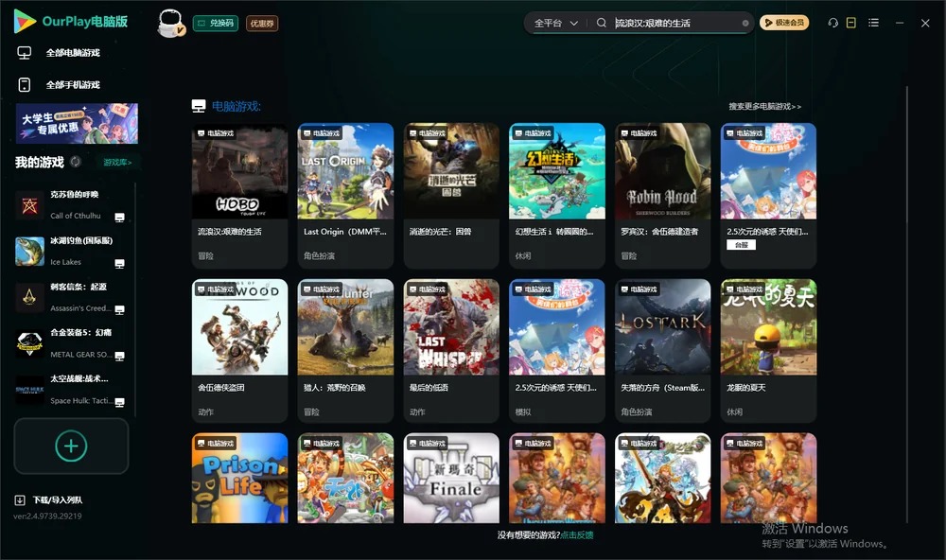Open the 最后的低语 Last Whisper card
946x560 pixels.
pos(451,351)
